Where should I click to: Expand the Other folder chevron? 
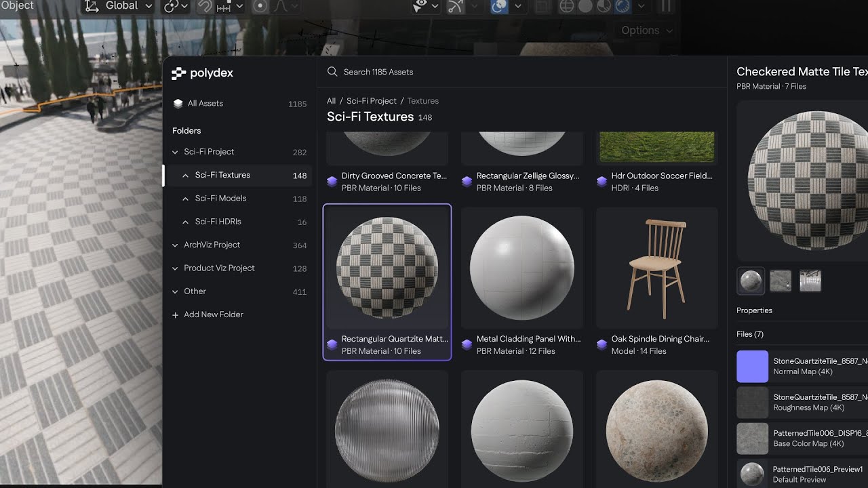176,291
